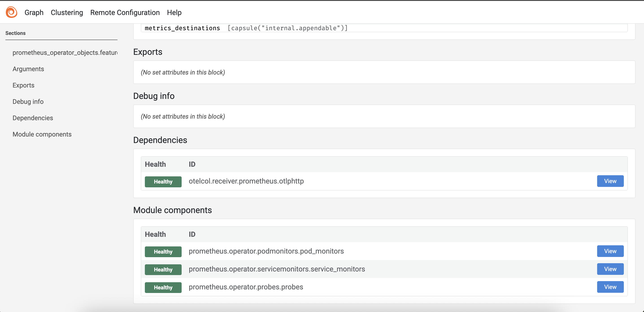Open the Clustering page
The height and width of the screenshot is (312, 644).
(67, 12)
